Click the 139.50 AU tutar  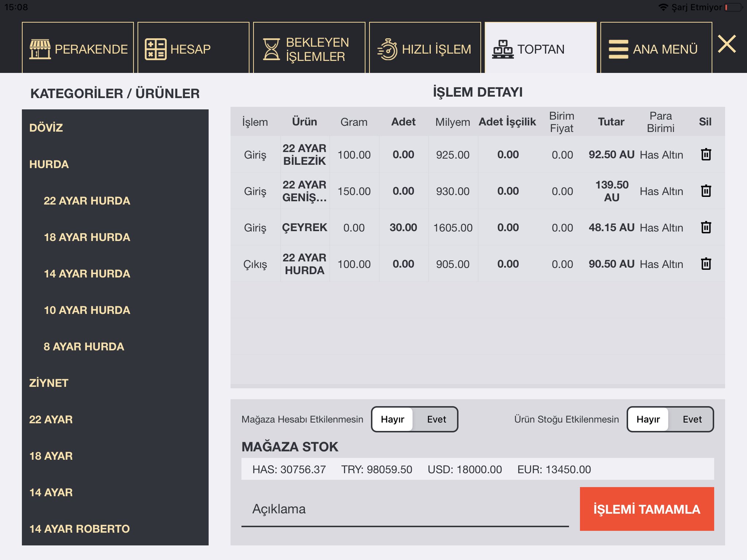click(612, 191)
